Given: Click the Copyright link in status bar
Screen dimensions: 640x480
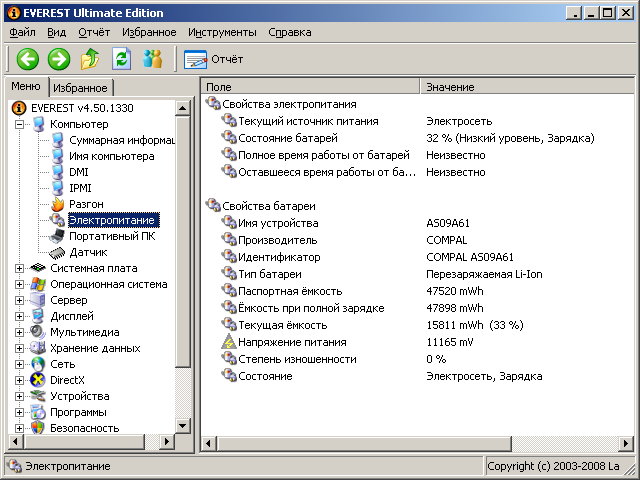Looking at the screenshot, I should coord(553,466).
